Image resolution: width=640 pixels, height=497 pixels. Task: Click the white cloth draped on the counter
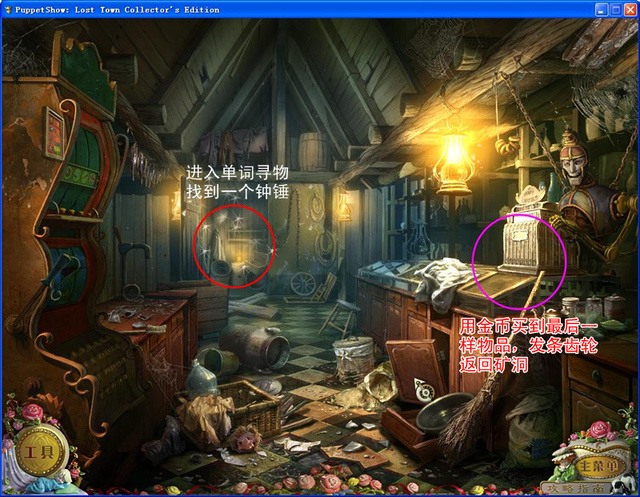441,282
